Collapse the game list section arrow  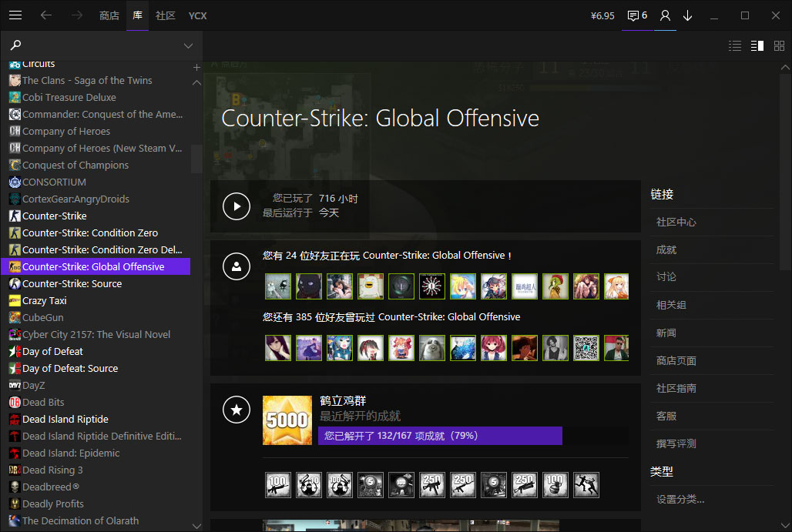196,82
